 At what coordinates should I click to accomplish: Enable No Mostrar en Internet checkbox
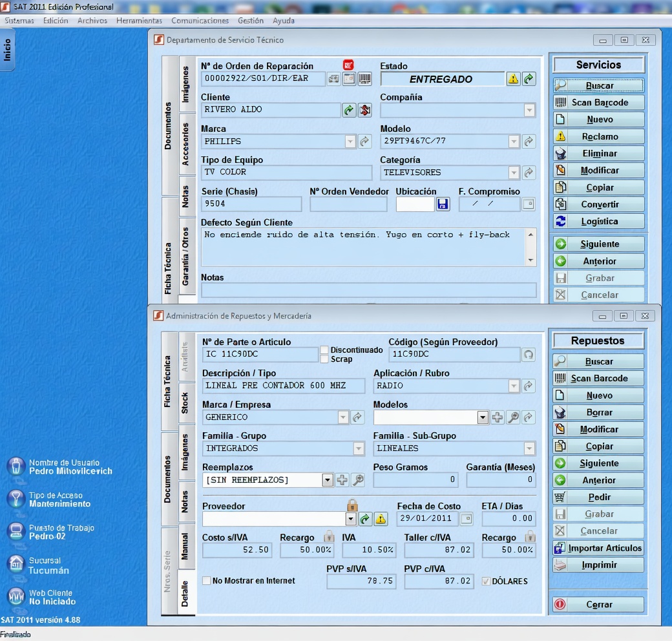point(207,581)
